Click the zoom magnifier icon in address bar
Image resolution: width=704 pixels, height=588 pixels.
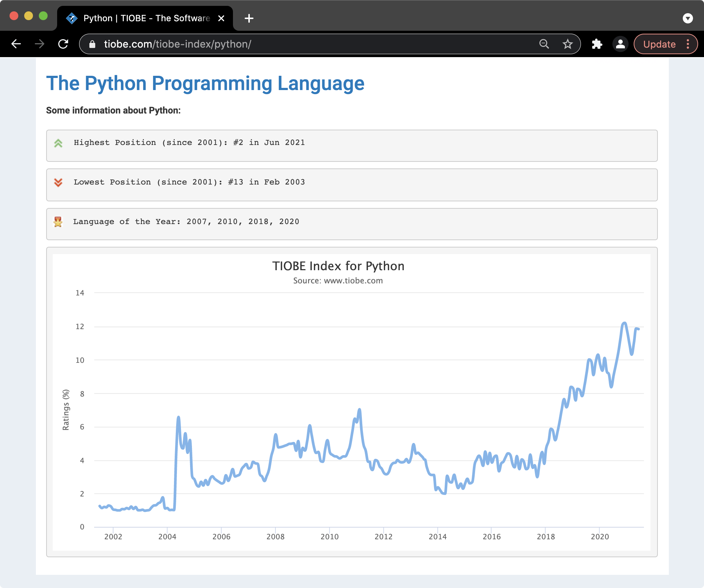pyautogui.click(x=544, y=44)
